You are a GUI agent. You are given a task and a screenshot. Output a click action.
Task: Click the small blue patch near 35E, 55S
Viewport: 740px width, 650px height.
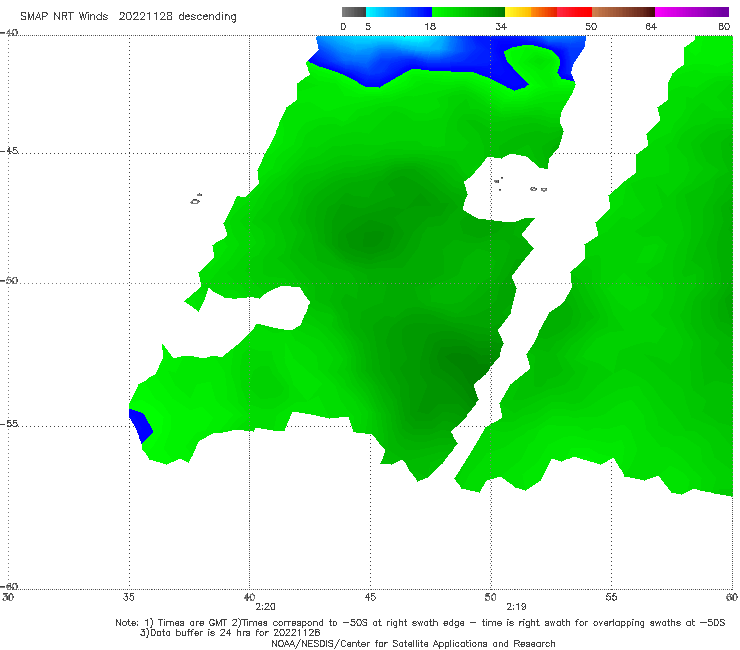[x=141, y=426]
